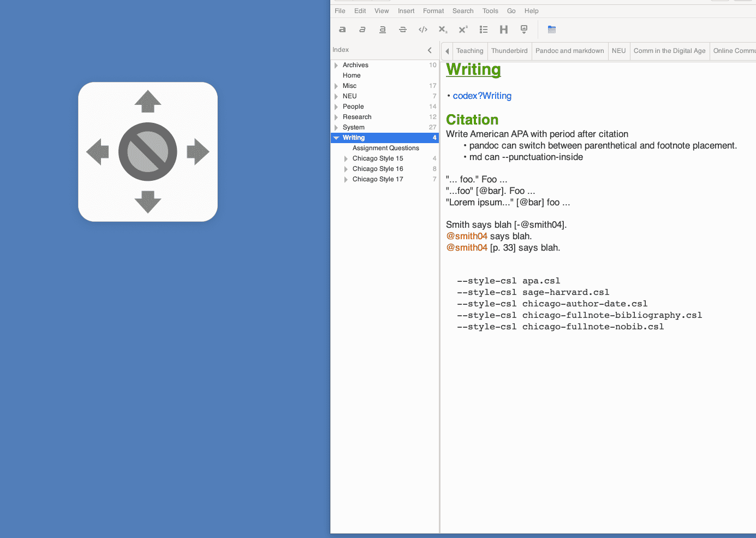Follow the codex?Writing link
This screenshot has width=756, height=538.
(x=482, y=96)
